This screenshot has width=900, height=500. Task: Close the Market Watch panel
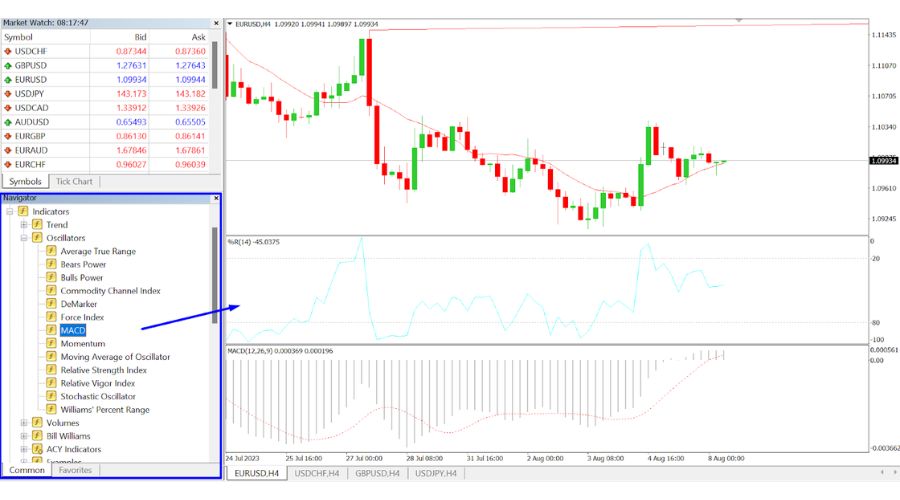pyautogui.click(x=216, y=22)
